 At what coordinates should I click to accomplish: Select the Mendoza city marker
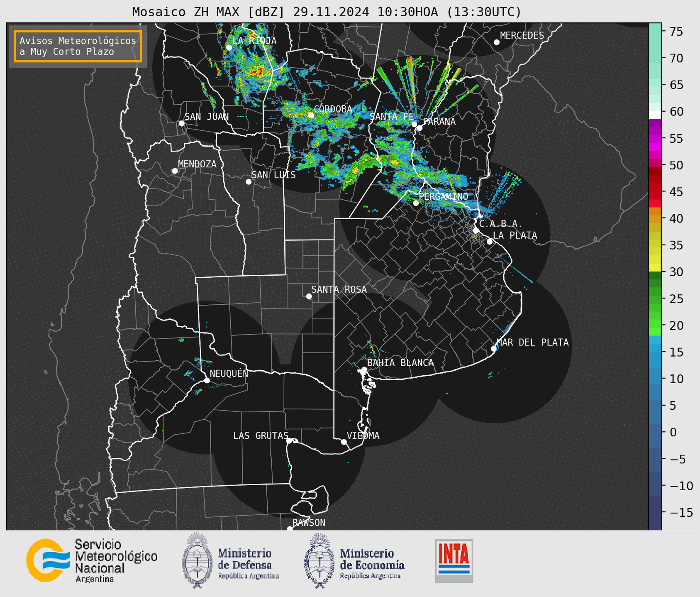[x=175, y=171]
